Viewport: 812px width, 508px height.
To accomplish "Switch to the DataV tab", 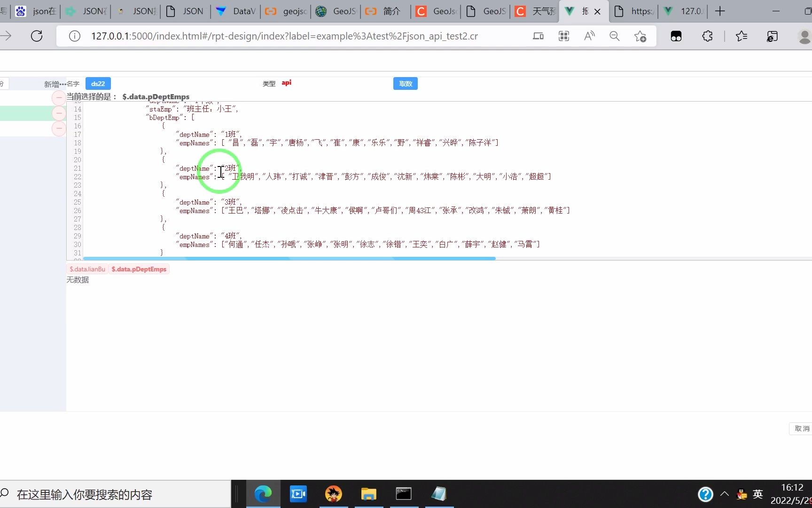I will pos(235,11).
